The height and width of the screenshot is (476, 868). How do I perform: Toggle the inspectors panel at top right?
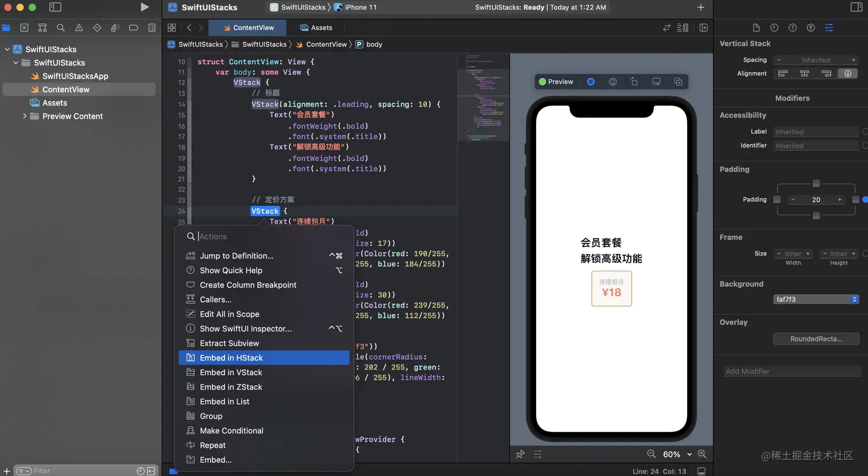click(856, 7)
